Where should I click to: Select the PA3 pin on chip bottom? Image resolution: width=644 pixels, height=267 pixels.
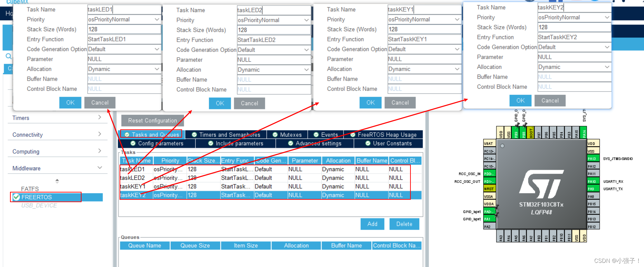point(501,236)
